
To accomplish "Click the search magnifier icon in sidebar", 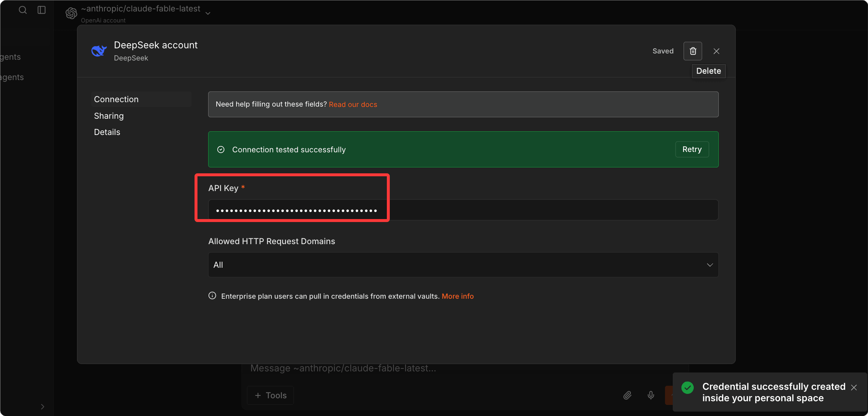I will 23,10.
